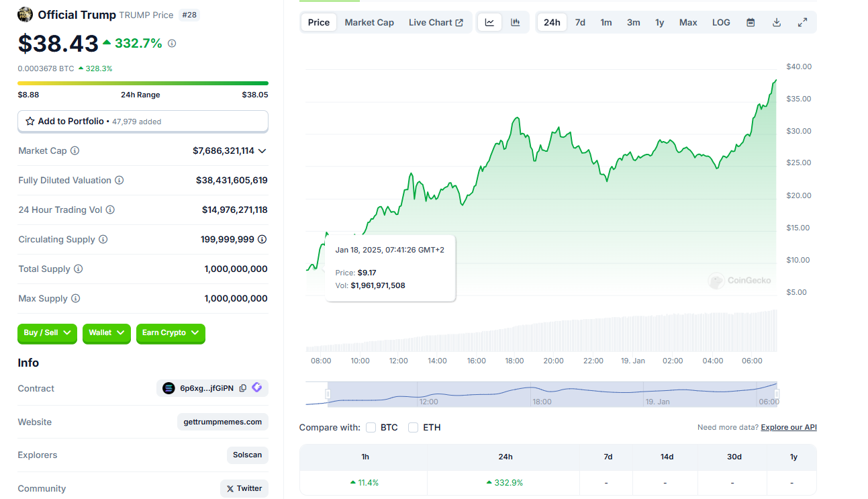The image size is (868, 499).
Task: Click info icon next to 332.7% change
Action: click(172, 44)
